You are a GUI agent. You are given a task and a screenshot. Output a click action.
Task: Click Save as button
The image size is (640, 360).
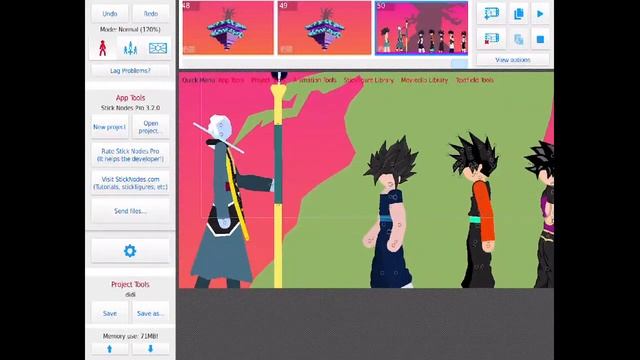pos(151,313)
